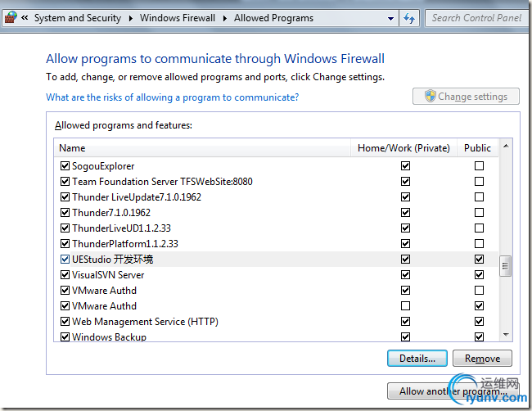
Task: Select the ThunderPlatform1.1.2.33 row
Action: pos(276,244)
